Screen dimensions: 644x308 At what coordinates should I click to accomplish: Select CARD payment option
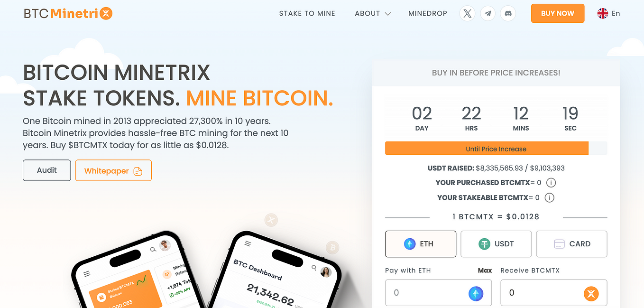pyautogui.click(x=571, y=244)
